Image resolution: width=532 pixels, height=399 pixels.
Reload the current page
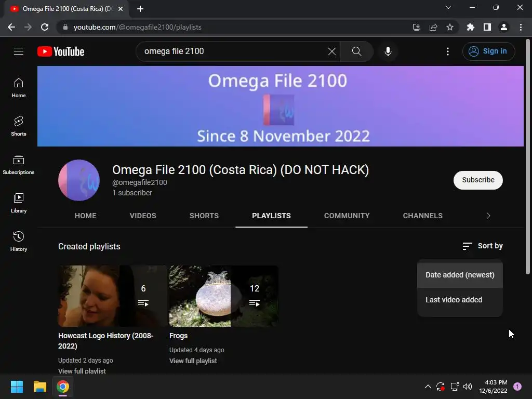[45, 27]
